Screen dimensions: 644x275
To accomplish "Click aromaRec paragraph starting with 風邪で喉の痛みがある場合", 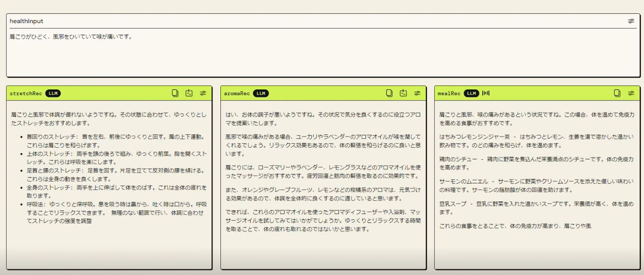I will coord(323,145).
